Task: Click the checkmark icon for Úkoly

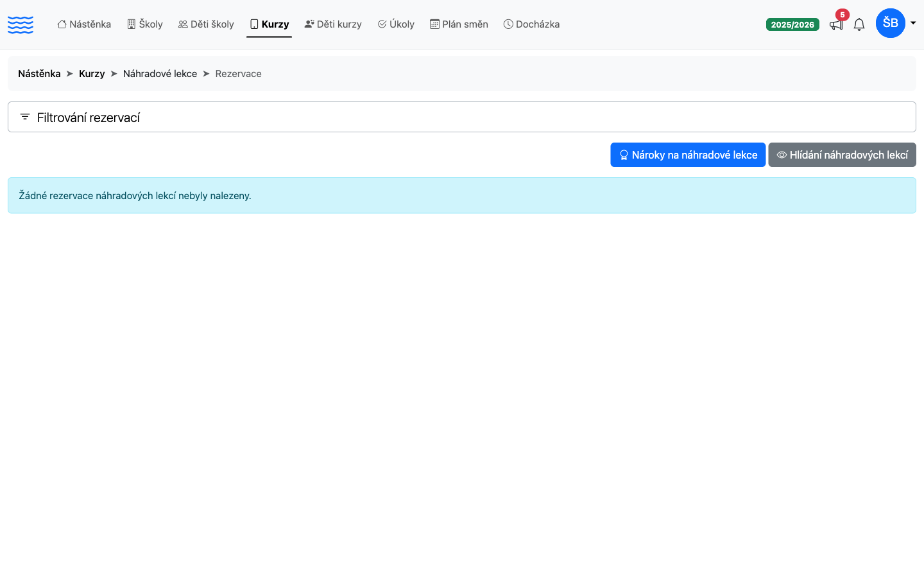Action: (382, 24)
